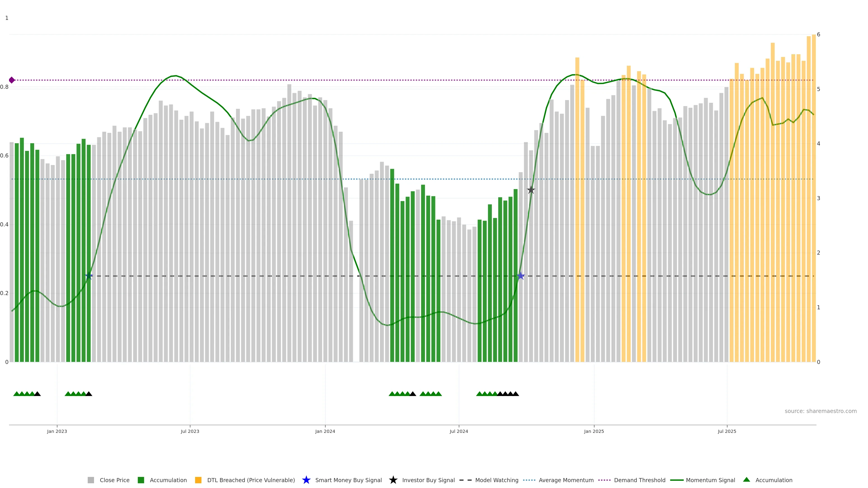The image size is (868, 488).
Task: Toggle the Momentum Signal legend entry
Action: click(x=710, y=480)
